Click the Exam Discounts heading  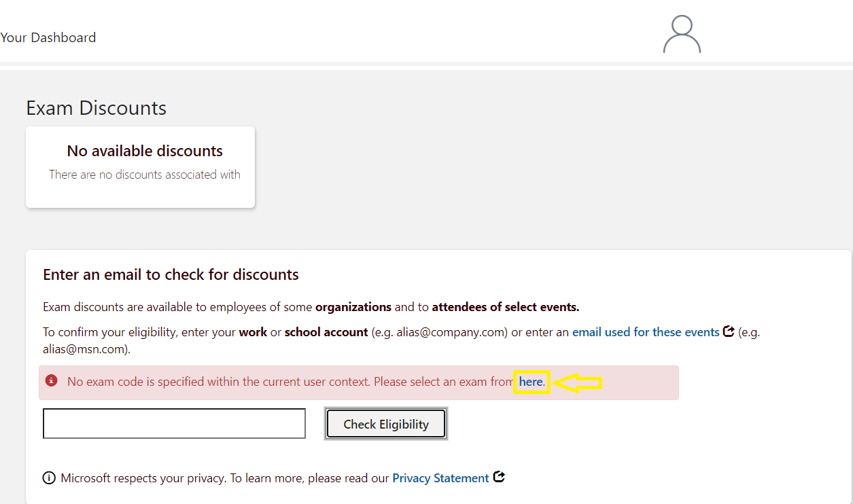pos(96,108)
